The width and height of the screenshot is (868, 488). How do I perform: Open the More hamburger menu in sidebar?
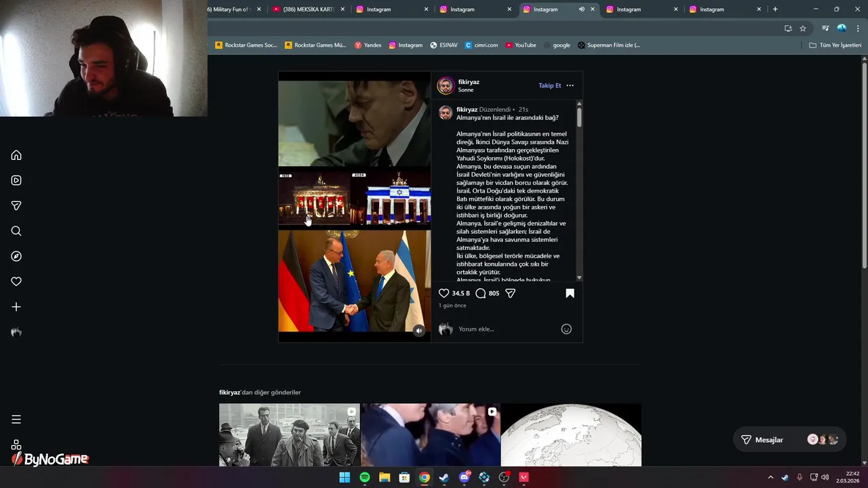click(x=16, y=420)
